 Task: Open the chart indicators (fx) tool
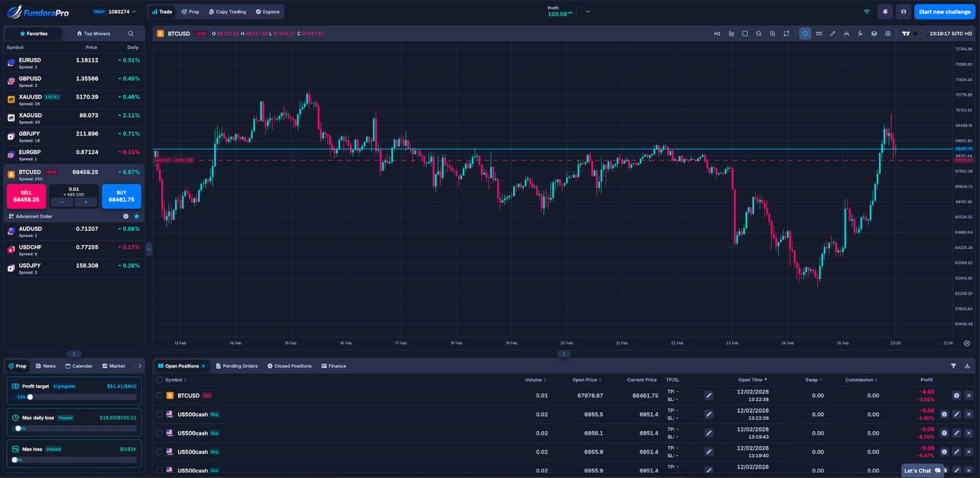(x=860, y=33)
